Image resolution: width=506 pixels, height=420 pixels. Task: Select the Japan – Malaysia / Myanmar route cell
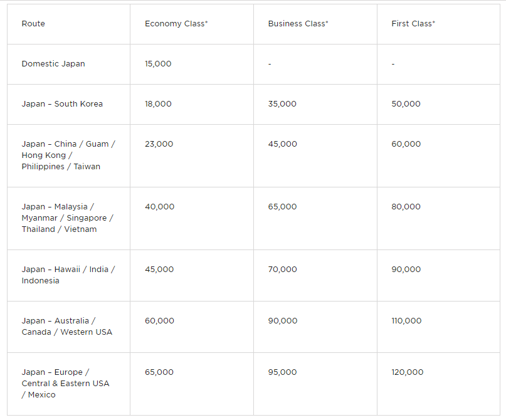pos(68,218)
